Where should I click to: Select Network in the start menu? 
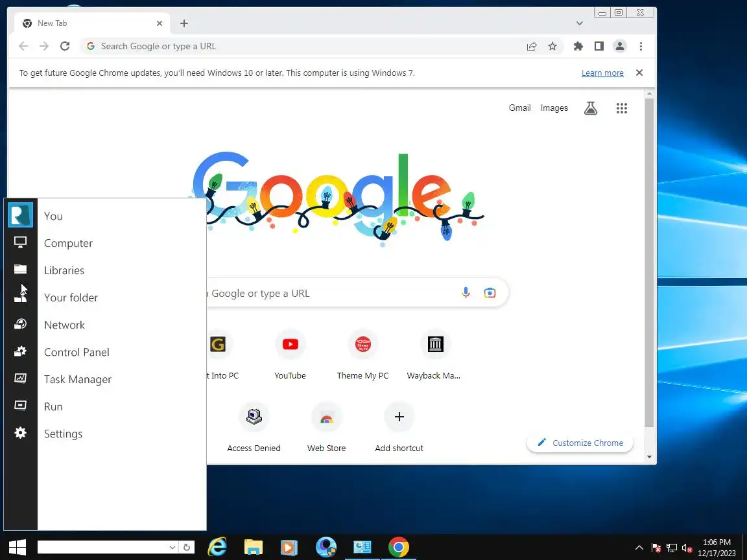tap(64, 325)
